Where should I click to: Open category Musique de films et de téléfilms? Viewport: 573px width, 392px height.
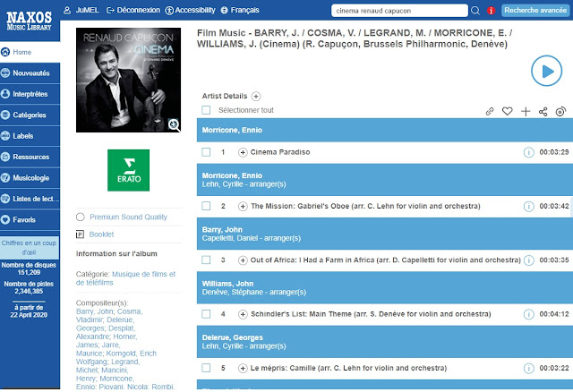point(125,278)
